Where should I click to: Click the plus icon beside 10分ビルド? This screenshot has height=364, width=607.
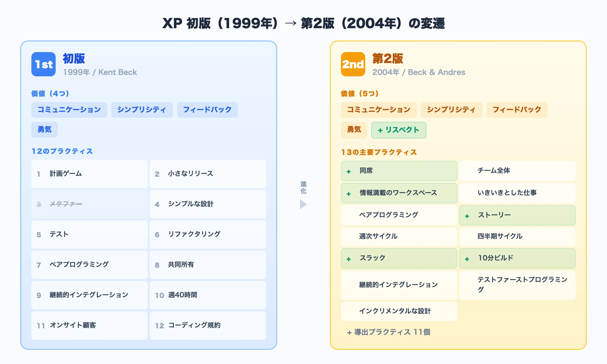[x=467, y=259]
